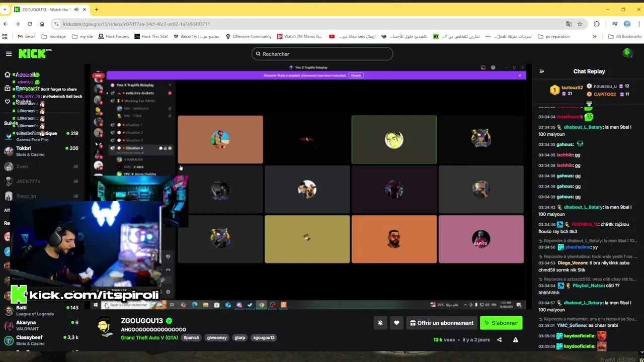Click the CAPITO participant tile in video

tap(481, 239)
